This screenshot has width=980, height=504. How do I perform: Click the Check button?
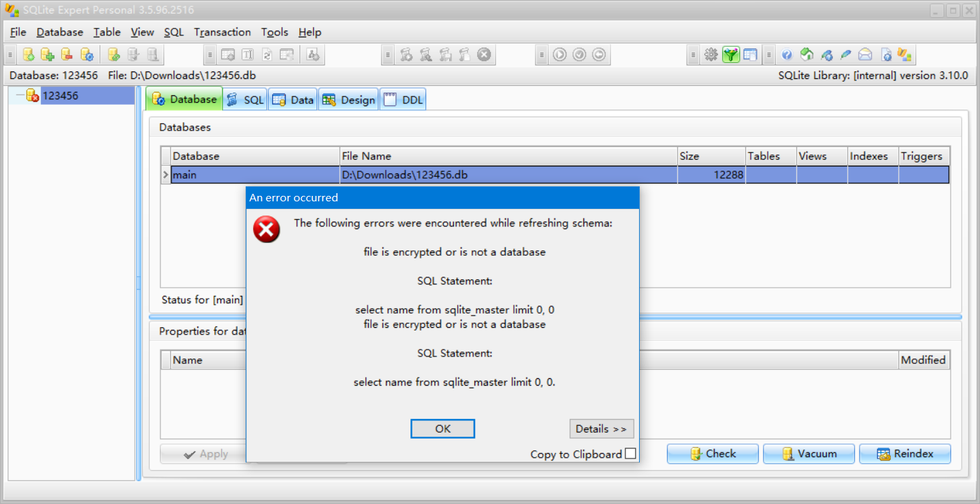coord(713,454)
